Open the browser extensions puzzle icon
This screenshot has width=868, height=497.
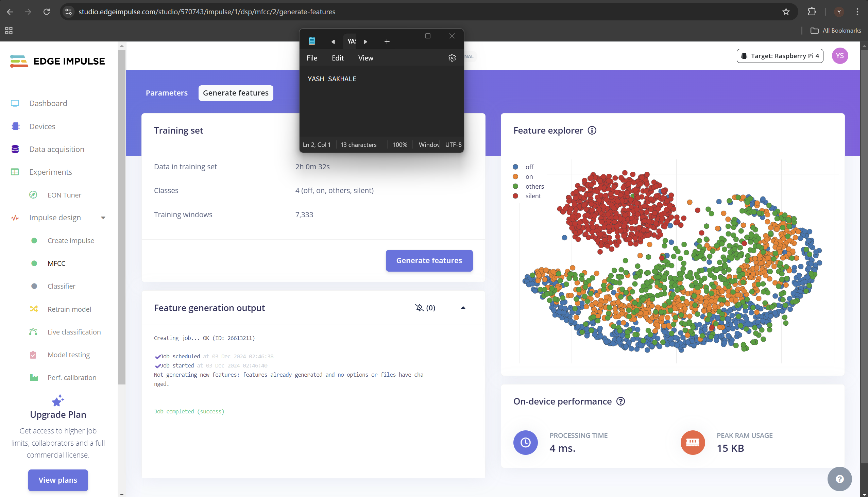pos(812,12)
